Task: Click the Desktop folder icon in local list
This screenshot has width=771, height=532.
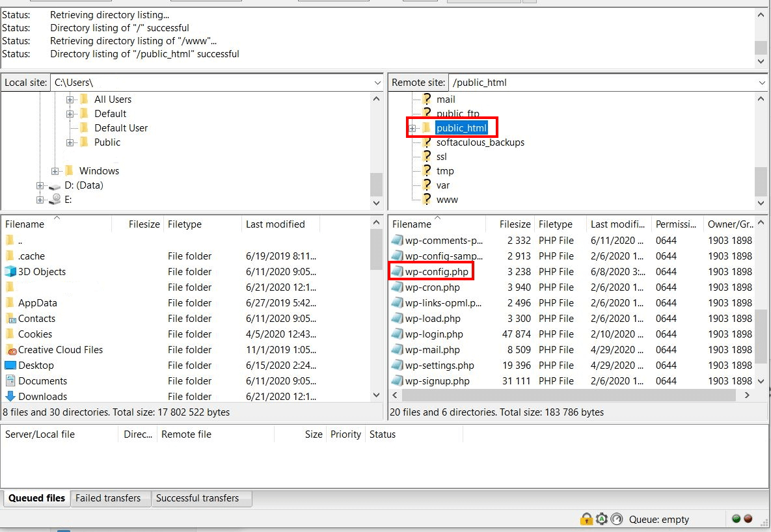Action: [x=10, y=366]
